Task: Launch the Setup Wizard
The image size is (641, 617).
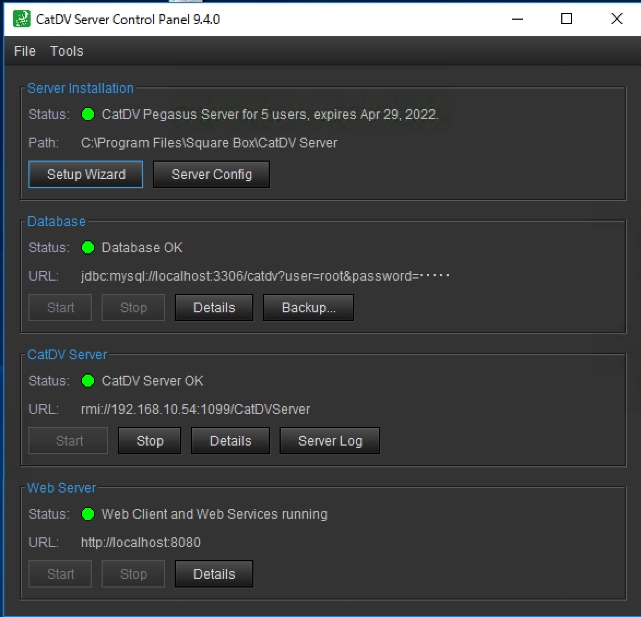Action: point(86,174)
